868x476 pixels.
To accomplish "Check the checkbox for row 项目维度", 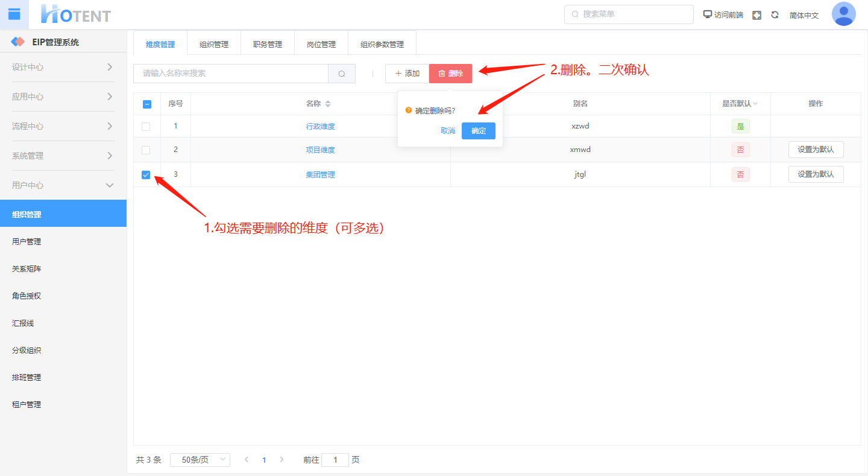I will tap(146, 150).
